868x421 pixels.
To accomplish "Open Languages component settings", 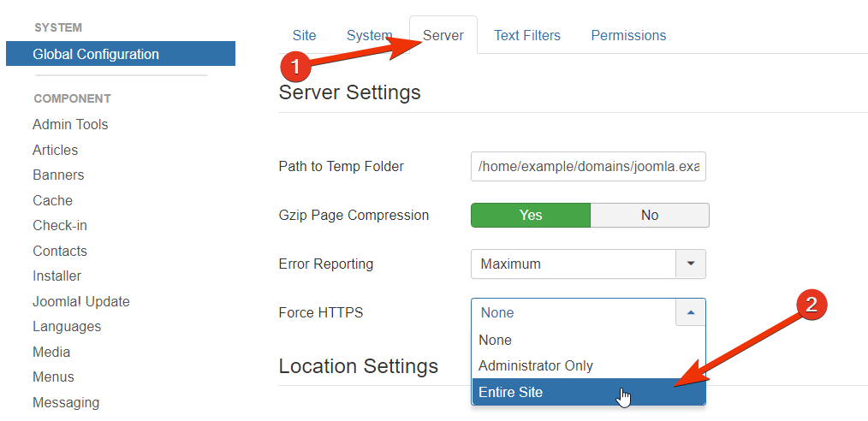I will coord(67,326).
